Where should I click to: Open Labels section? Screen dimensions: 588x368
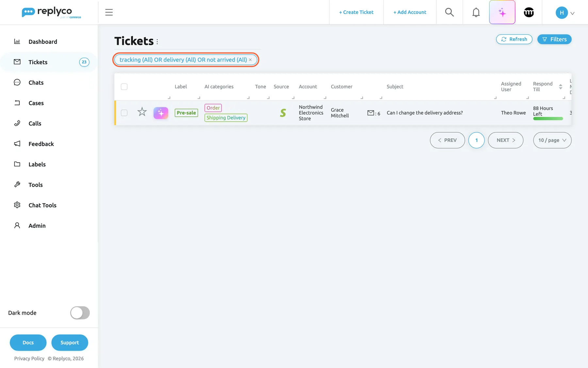37,164
